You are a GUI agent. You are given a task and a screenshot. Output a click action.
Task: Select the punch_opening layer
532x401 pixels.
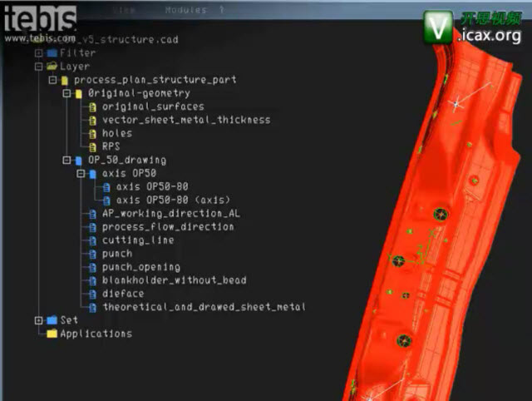141,267
